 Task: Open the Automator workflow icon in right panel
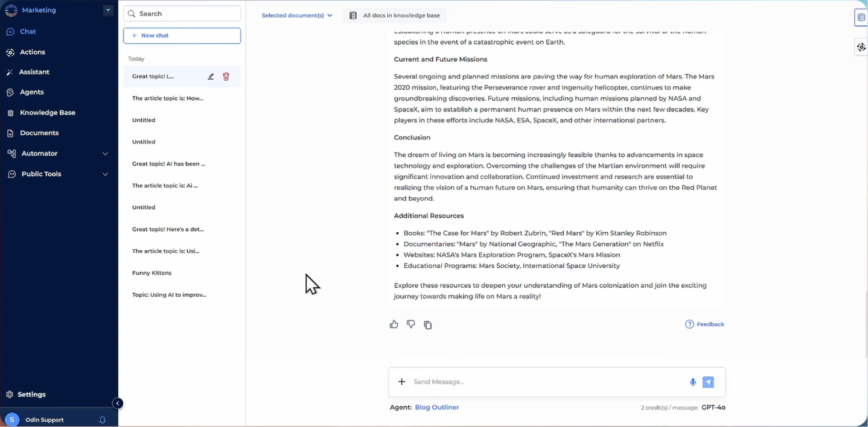[x=861, y=46]
